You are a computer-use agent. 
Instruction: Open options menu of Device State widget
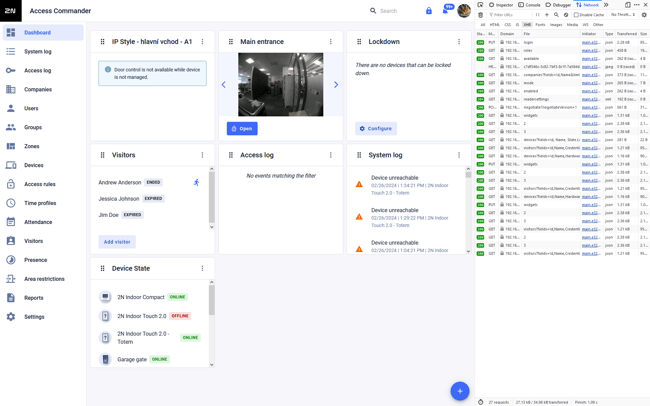(x=202, y=268)
